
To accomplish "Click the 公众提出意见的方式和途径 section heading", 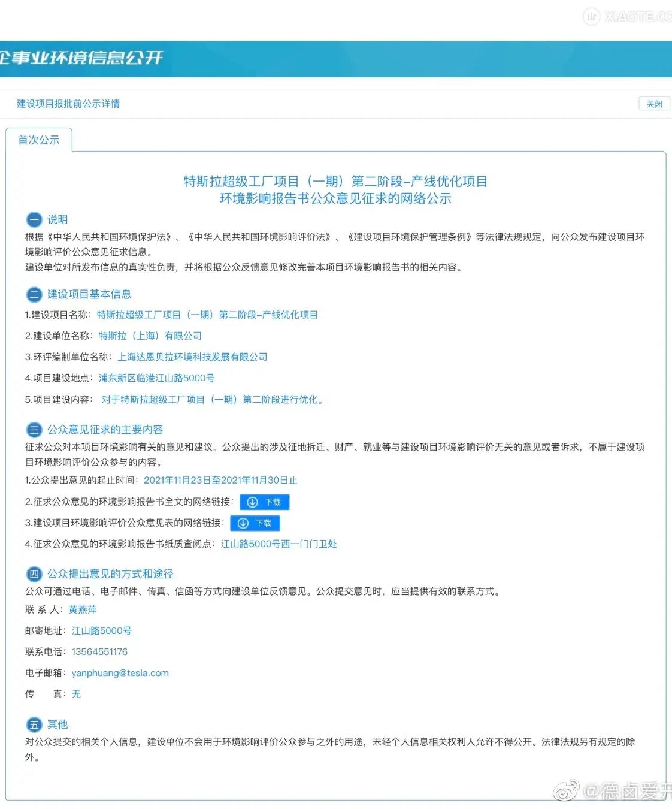I will pos(110,574).
